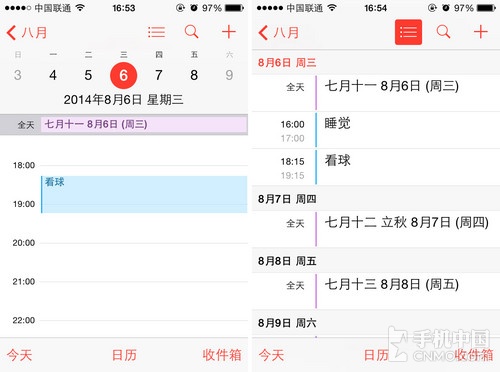The width and height of the screenshot is (500, 372).
Task: Tap battery icon in left status bar
Action: (x=234, y=8)
